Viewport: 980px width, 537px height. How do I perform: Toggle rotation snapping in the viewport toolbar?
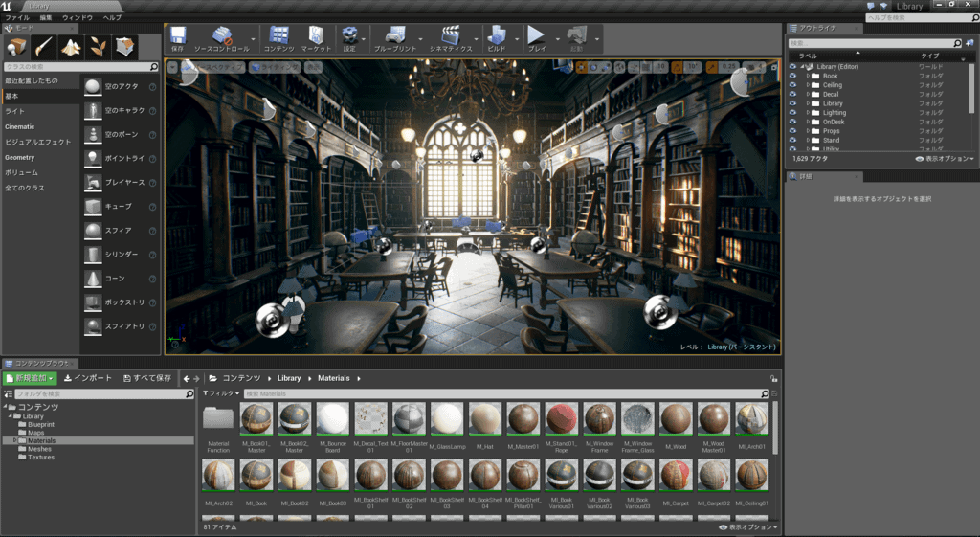[677, 67]
